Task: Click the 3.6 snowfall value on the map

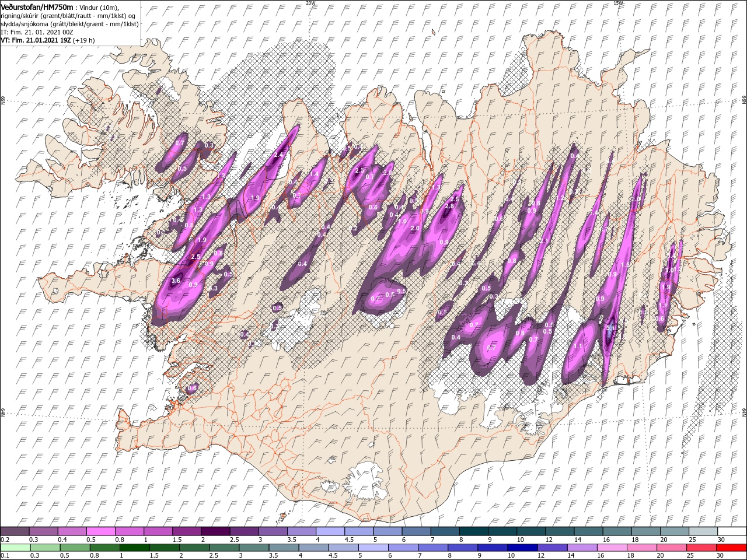Action: click(x=176, y=281)
